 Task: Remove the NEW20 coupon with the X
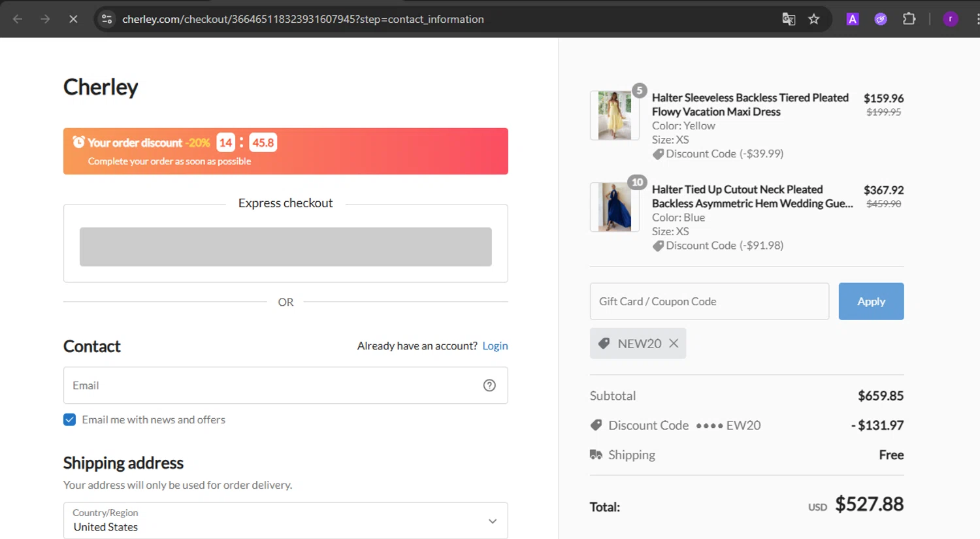pos(674,343)
